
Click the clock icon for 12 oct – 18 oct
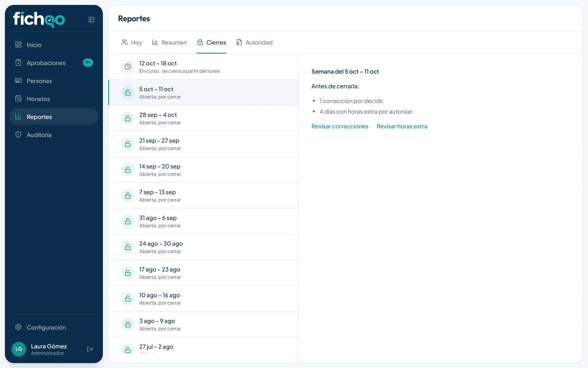tap(128, 67)
